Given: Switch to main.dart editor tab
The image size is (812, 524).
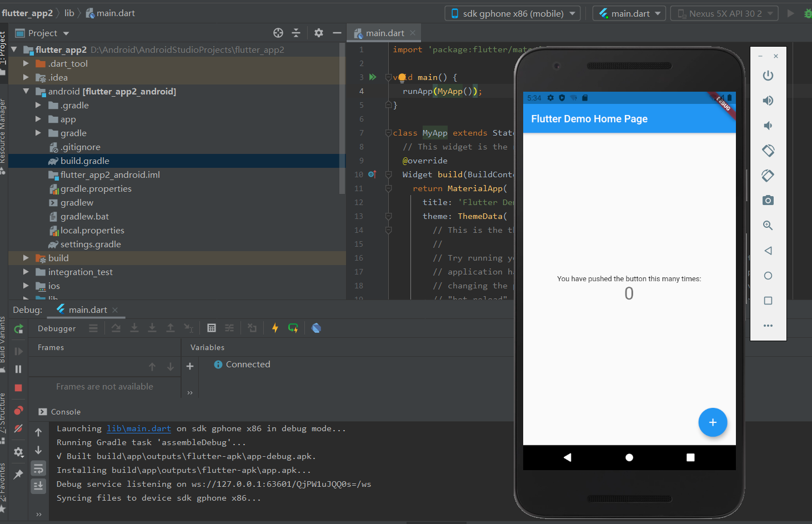Looking at the screenshot, I should (x=384, y=33).
